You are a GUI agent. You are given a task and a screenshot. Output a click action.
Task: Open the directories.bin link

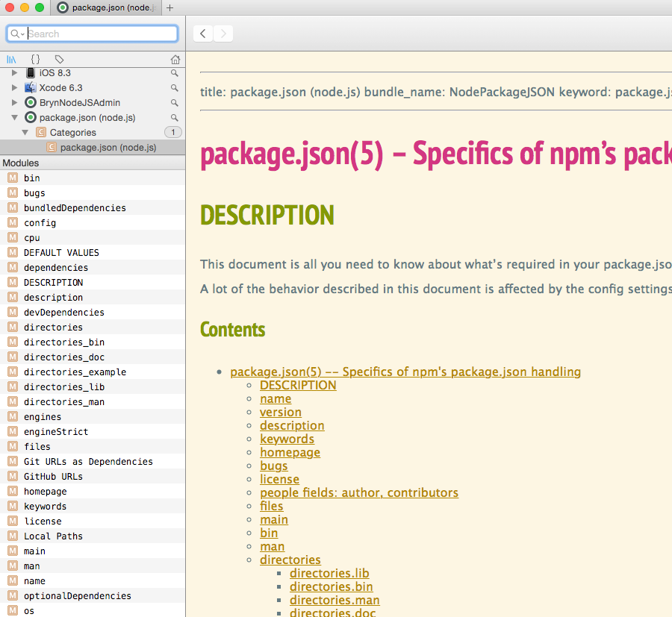331,586
